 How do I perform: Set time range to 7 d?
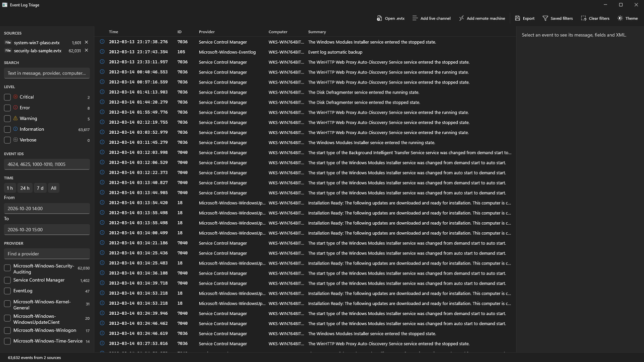pos(40,188)
